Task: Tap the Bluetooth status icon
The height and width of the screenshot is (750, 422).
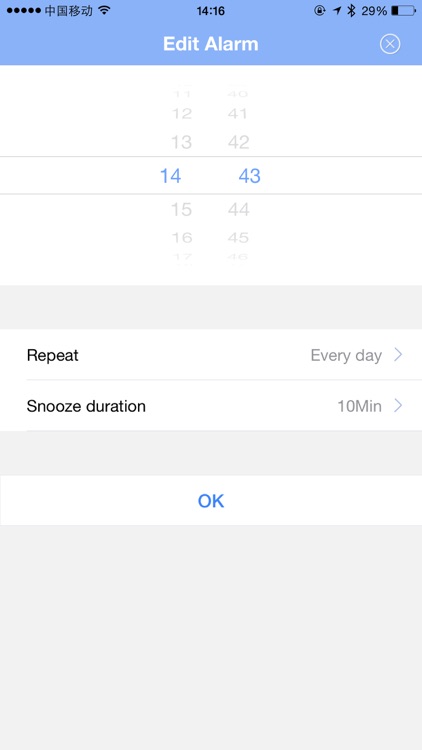Action: pos(351,10)
